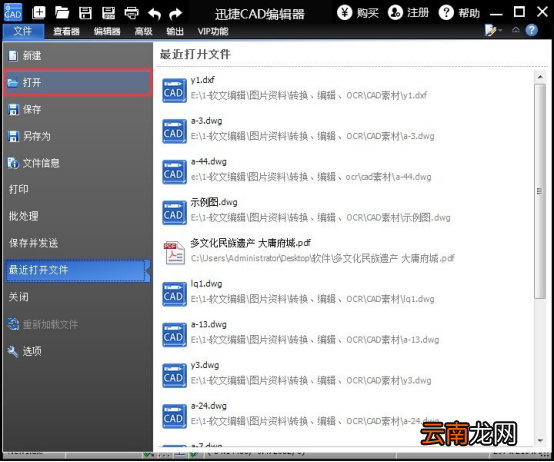Image resolution: width=554 pixels, height=462 pixels.
Task: Click the open folder icon in title bar
Action: pyautogui.click(x=62, y=13)
